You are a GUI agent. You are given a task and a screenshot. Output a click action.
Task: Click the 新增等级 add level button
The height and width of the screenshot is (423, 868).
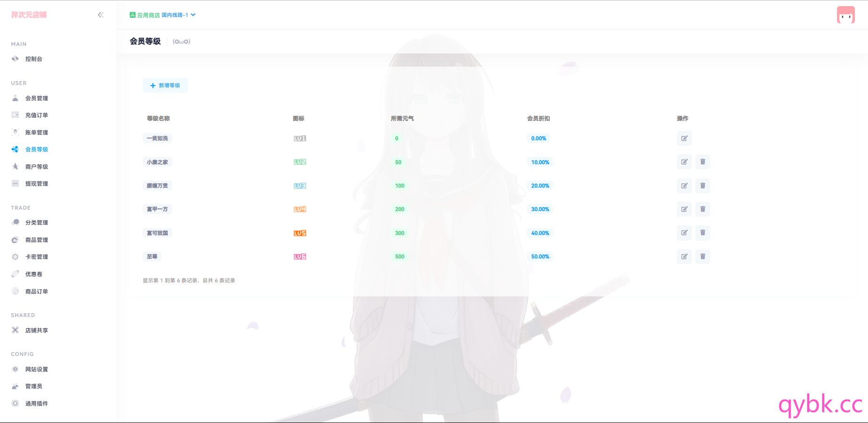pos(165,85)
